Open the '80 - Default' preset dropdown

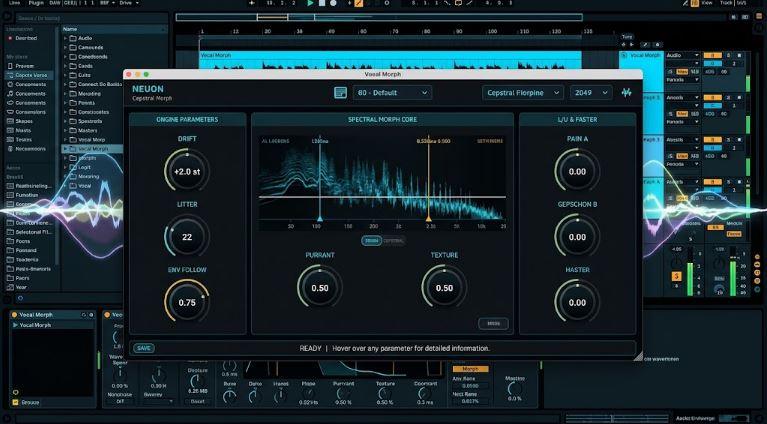tap(392, 92)
